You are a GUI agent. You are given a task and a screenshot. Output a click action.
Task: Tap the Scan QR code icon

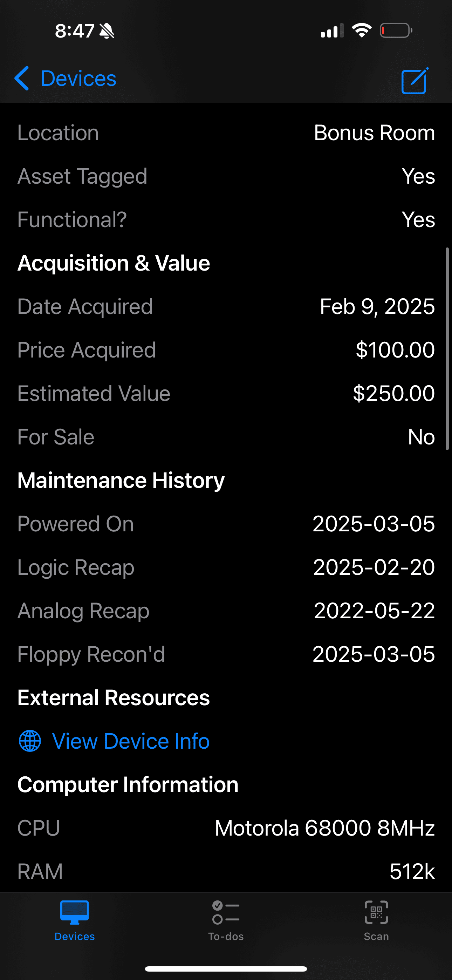pyautogui.click(x=376, y=912)
